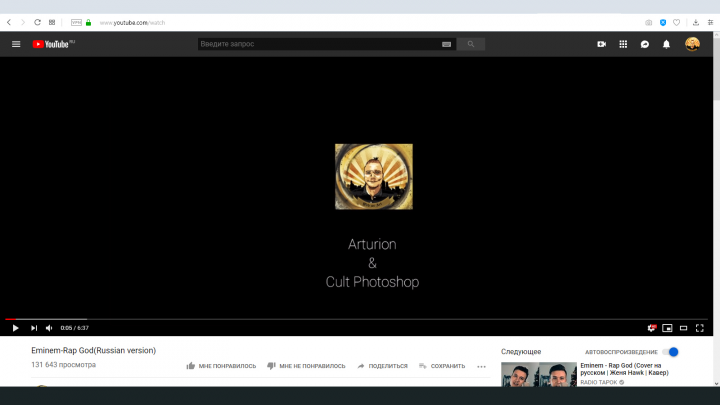Click the Следующее heading

[521, 352]
